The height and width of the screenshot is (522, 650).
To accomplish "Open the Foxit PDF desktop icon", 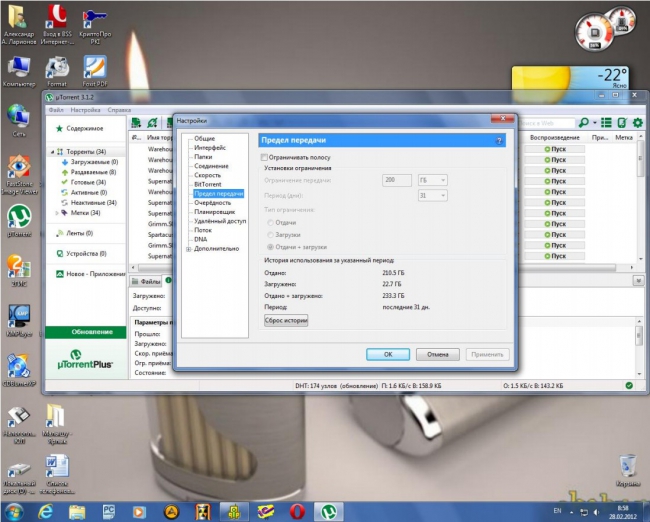I will pyautogui.click(x=95, y=71).
